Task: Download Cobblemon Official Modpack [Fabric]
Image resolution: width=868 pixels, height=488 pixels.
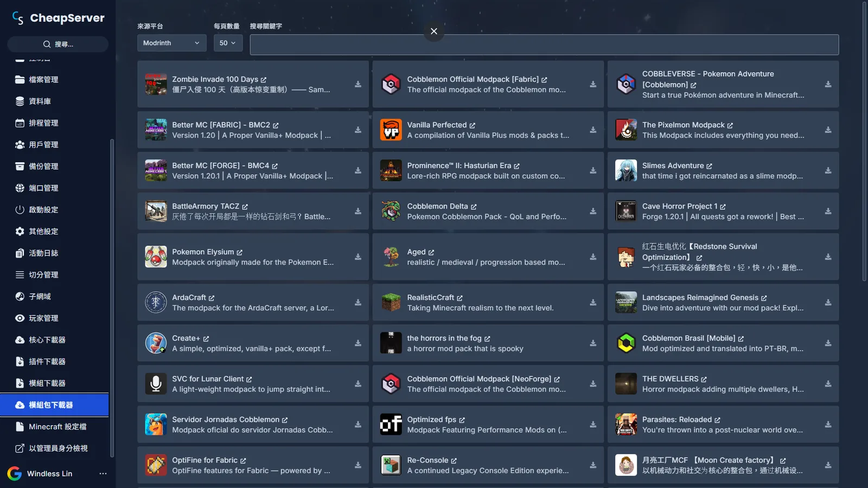Action: pyautogui.click(x=593, y=85)
